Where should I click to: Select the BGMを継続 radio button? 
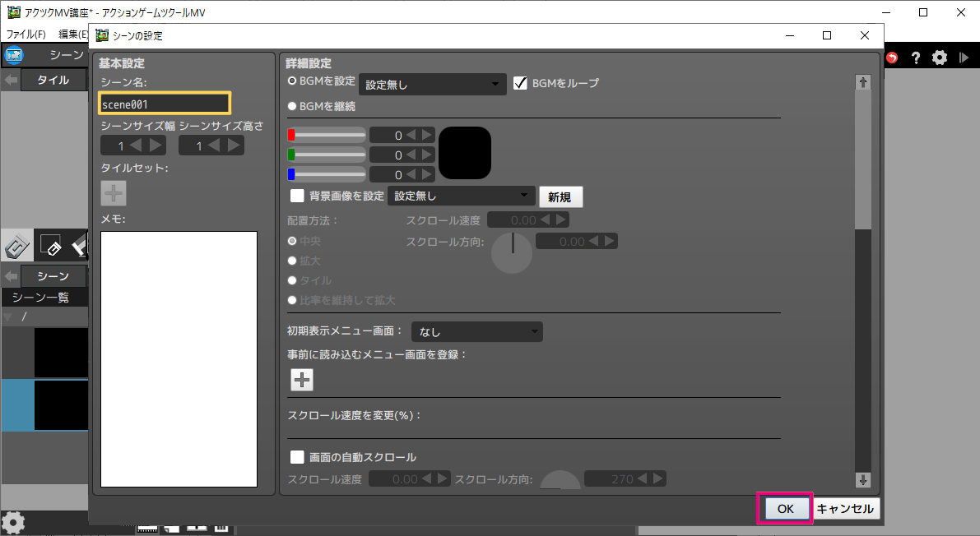(292, 106)
